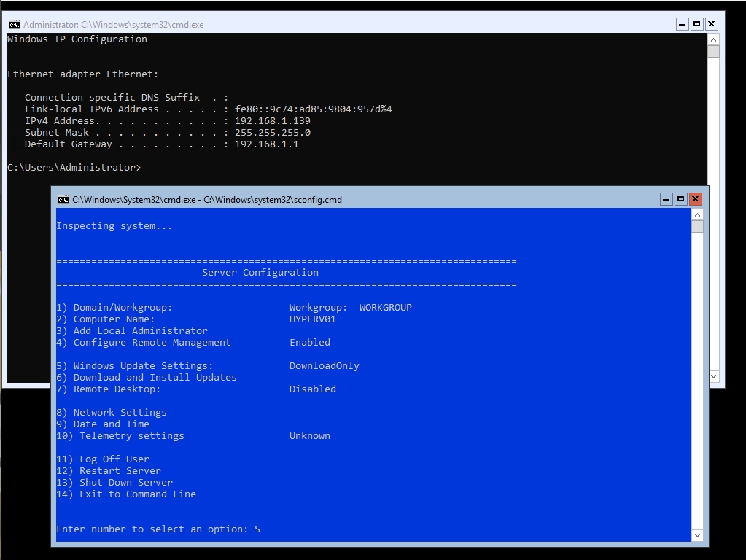This screenshot has height=560, width=746.
Task: Click option 8 Network Settings
Action: 112,413
